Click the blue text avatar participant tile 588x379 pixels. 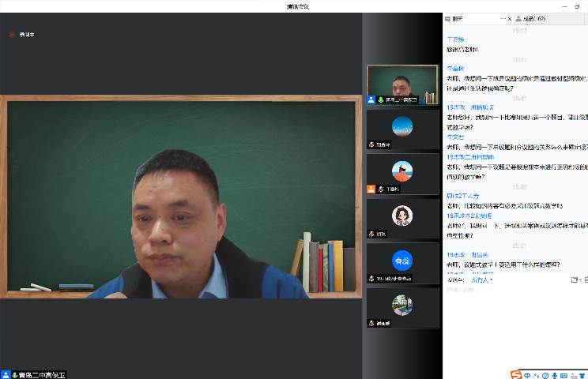[402, 262]
